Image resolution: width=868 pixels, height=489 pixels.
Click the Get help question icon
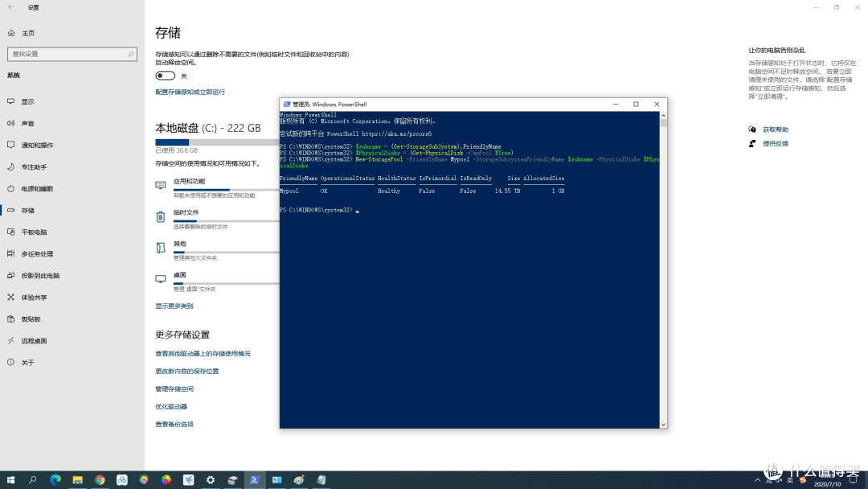751,129
